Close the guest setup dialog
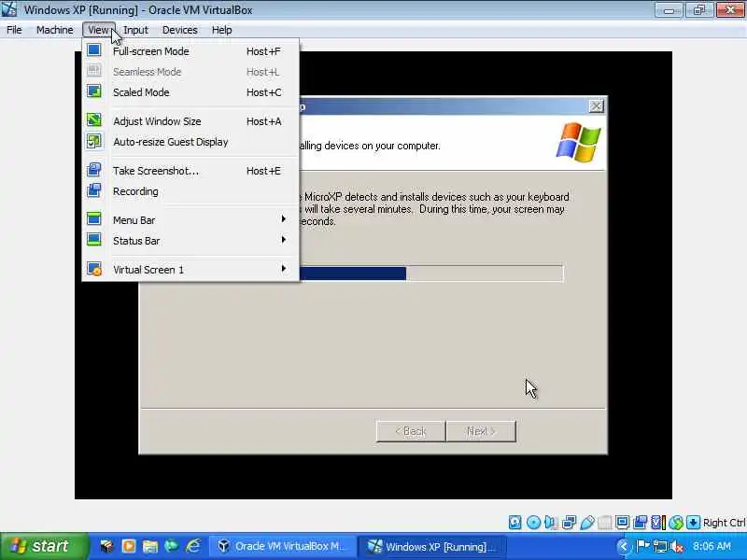Viewport: 747px width, 560px height. tap(596, 105)
